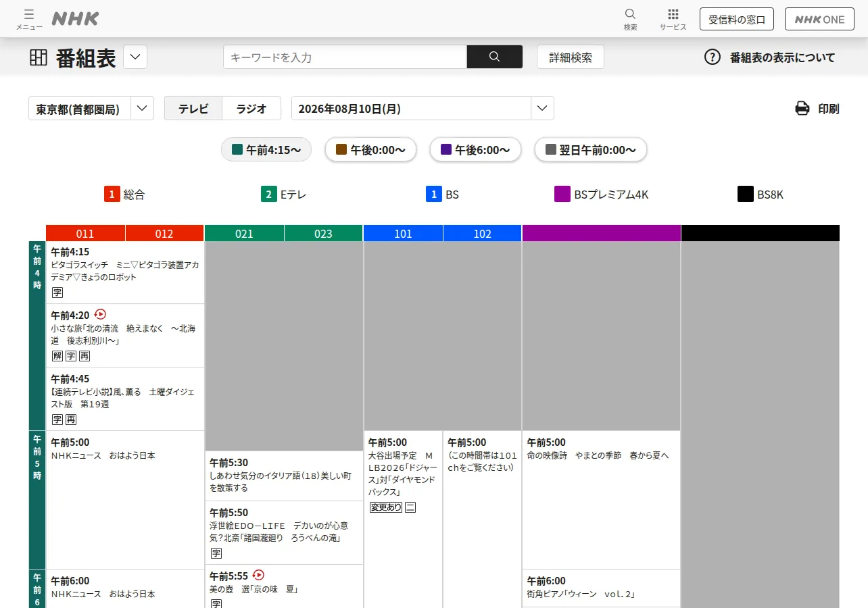Viewport: 868px width, 608px height.
Task: Open 街角ピアノ「ウィーン vol.2」listing
Action: click(x=601, y=588)
